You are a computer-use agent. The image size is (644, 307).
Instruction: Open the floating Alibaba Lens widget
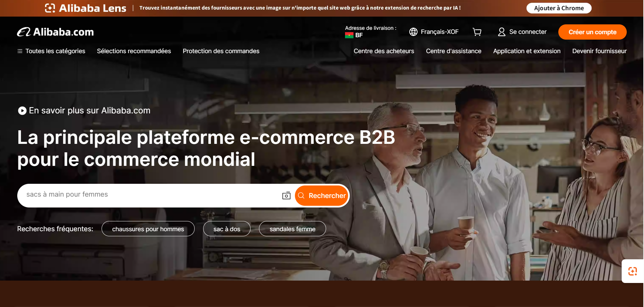[x=632, y=271]
